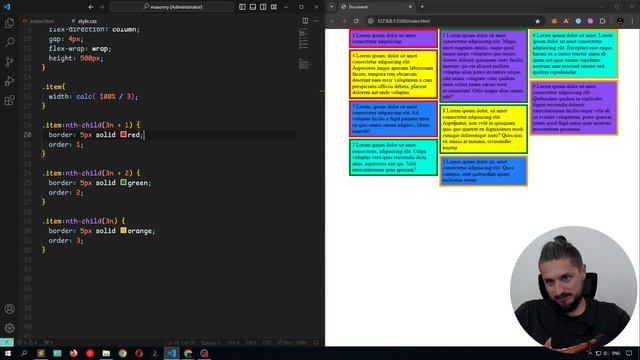Click the editor minimap
640x360 pixels.
pyautogui.click(x=304, y=49)
